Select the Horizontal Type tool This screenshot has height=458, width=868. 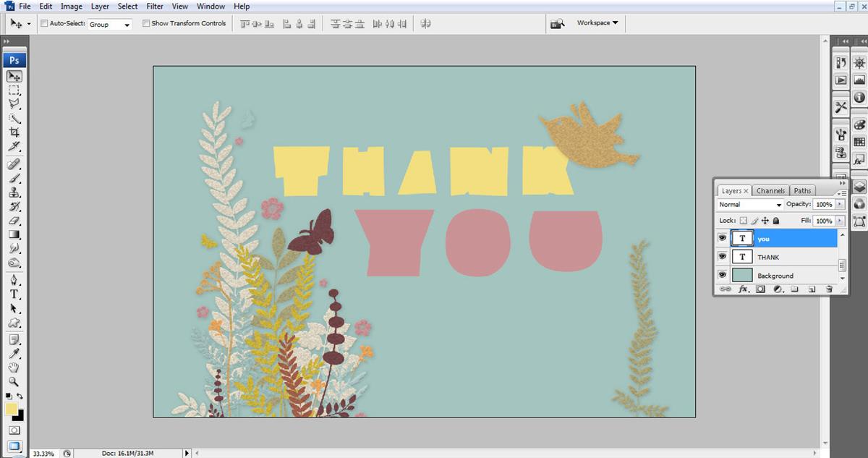tap(14, 294)
